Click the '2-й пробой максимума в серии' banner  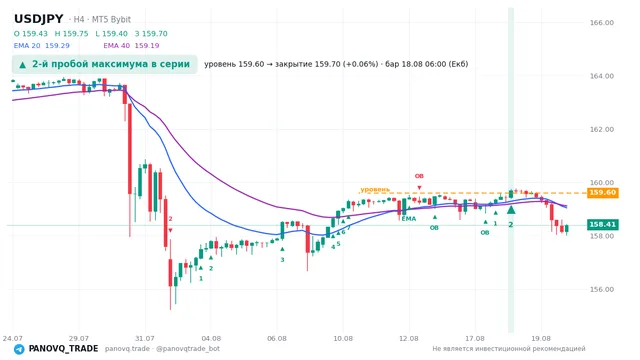tap(104, 64)
